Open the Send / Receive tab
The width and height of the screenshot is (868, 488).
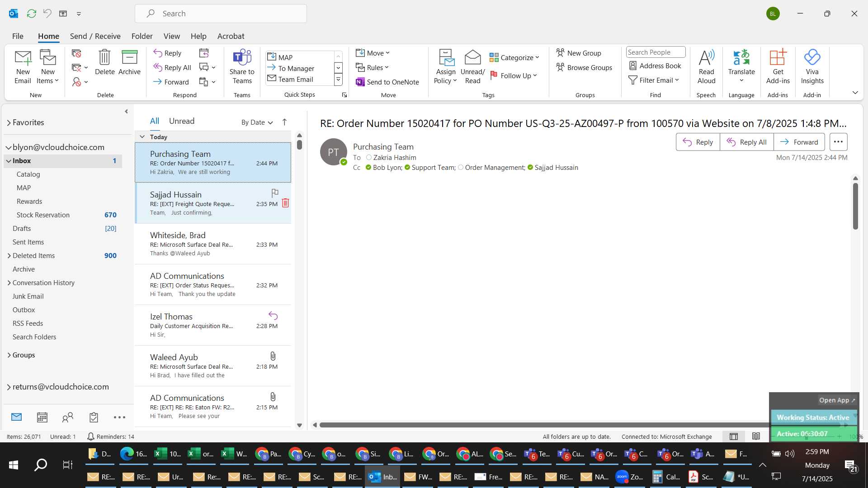click(x=95, y=36)
